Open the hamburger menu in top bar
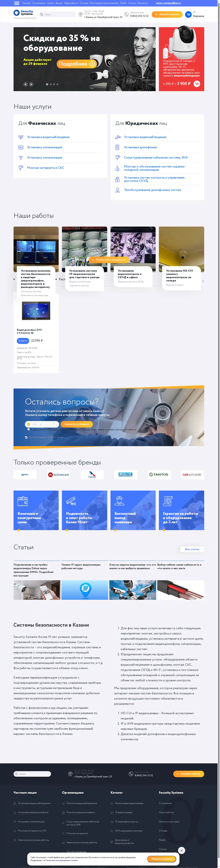The width and height of the screenshot is (220, 868). (x=16, y=3)
